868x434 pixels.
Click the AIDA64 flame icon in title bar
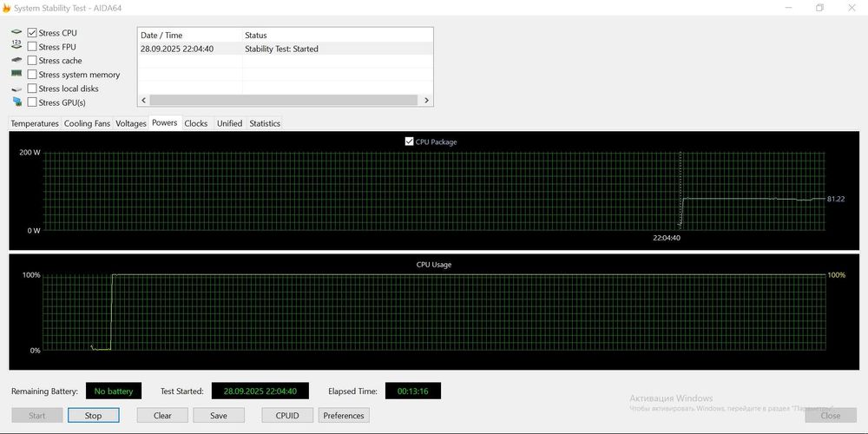6,9
